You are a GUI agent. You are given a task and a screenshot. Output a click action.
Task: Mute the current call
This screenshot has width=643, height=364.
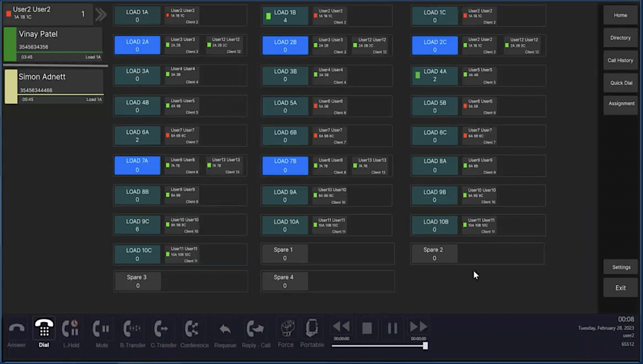pyautogui.click(x=101, y=329)
